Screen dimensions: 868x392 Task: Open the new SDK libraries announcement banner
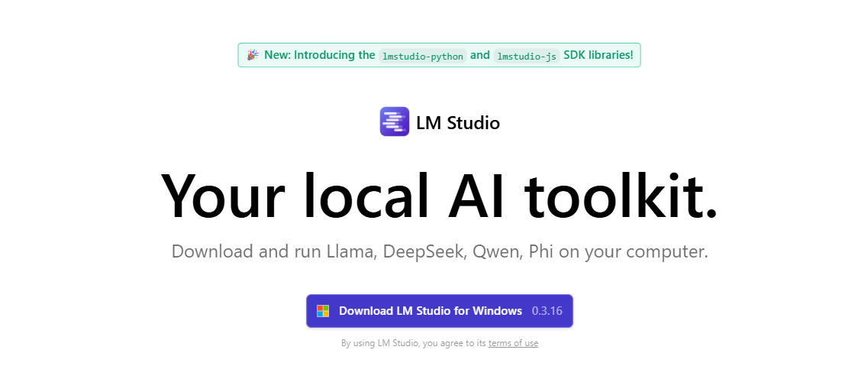[439, 55]
